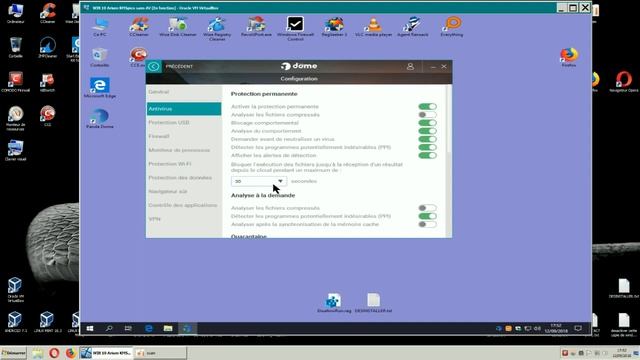
Task: Open Ce PC desktop icon in the VM
Action: pos(100,27)
